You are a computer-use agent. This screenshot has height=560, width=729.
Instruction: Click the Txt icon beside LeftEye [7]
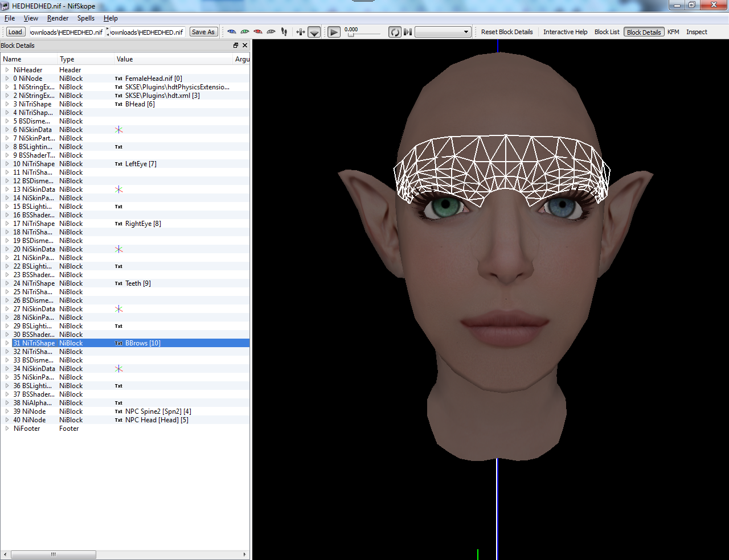[118, 164]
